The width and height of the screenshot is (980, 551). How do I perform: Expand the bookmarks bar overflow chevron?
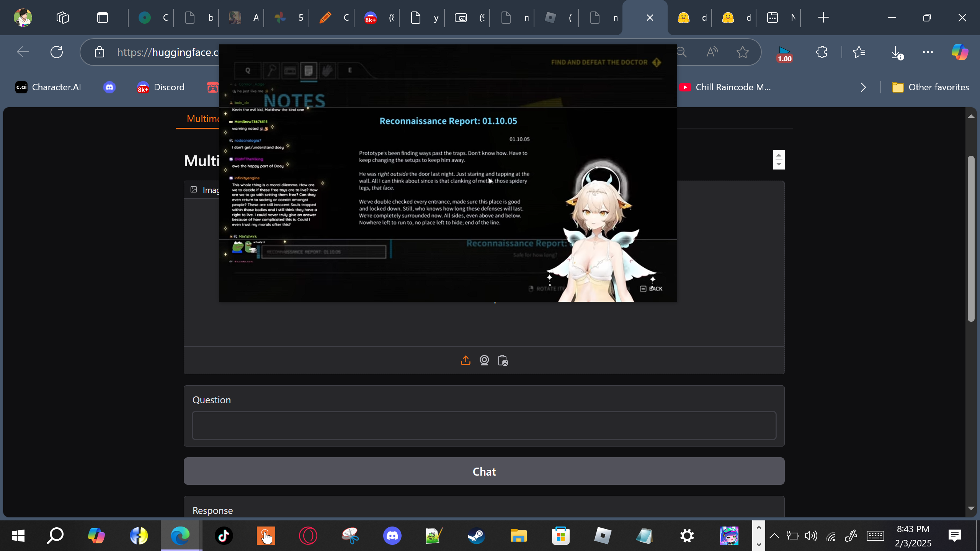863,87
